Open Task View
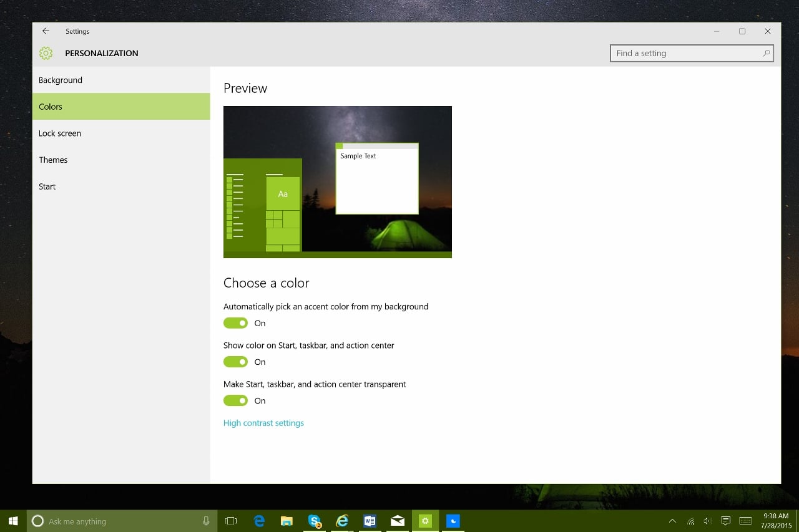 pos(231,520)
